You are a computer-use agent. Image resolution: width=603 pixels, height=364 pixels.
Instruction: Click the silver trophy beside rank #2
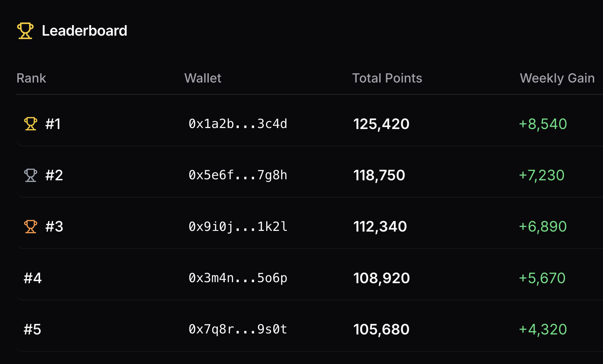click(x=31, y=175)
